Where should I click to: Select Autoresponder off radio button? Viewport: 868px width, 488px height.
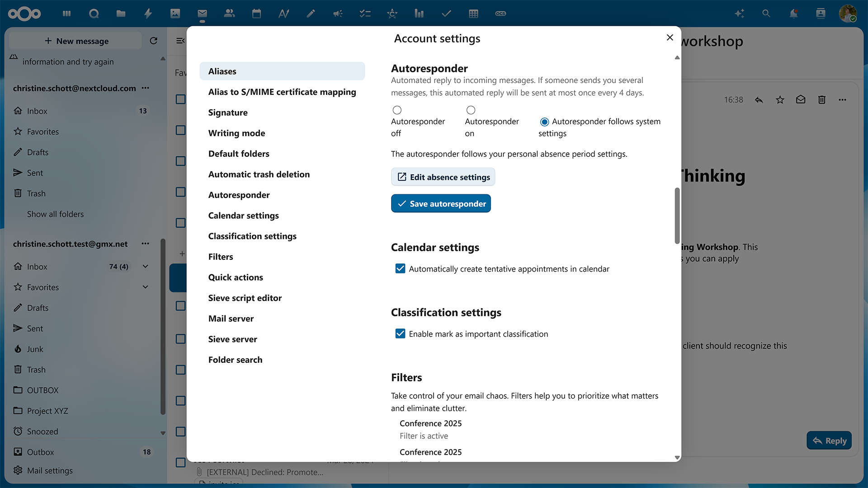[397, 110]
